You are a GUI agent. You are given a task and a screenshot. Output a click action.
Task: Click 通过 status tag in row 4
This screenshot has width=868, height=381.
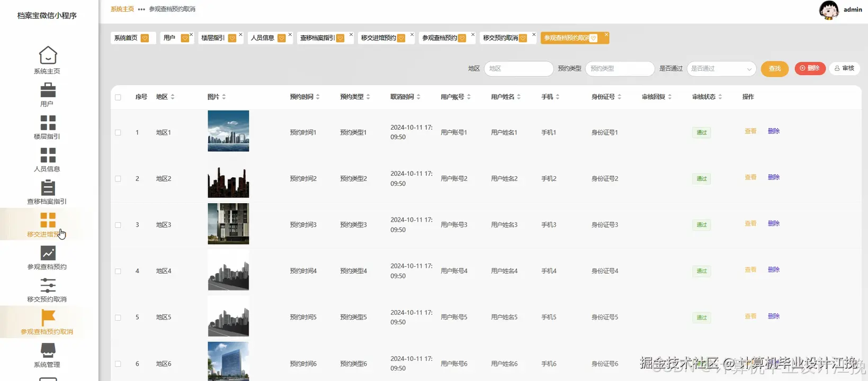(701, 271)
